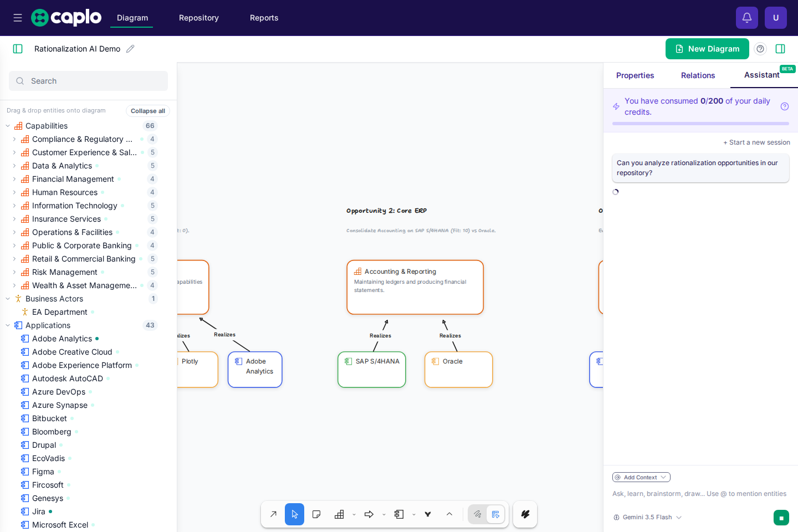The width and height of the screenshot is (798, 532).
Task: Click daily credits progress bar
Action: [700, 124]
